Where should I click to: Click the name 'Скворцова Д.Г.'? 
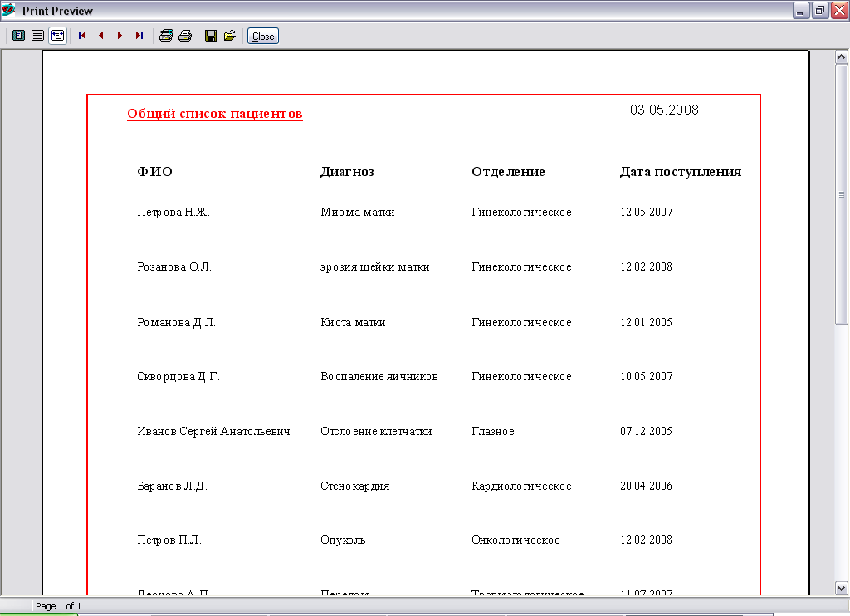pos(178,376)
